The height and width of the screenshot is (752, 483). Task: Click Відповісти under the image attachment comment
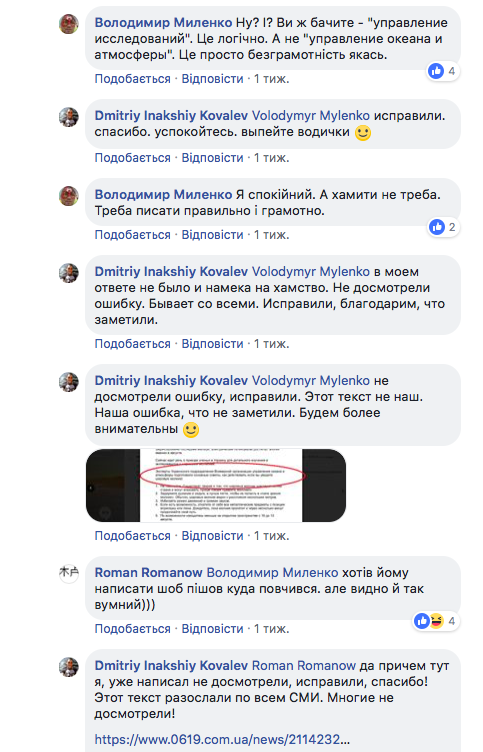point(212,536)
